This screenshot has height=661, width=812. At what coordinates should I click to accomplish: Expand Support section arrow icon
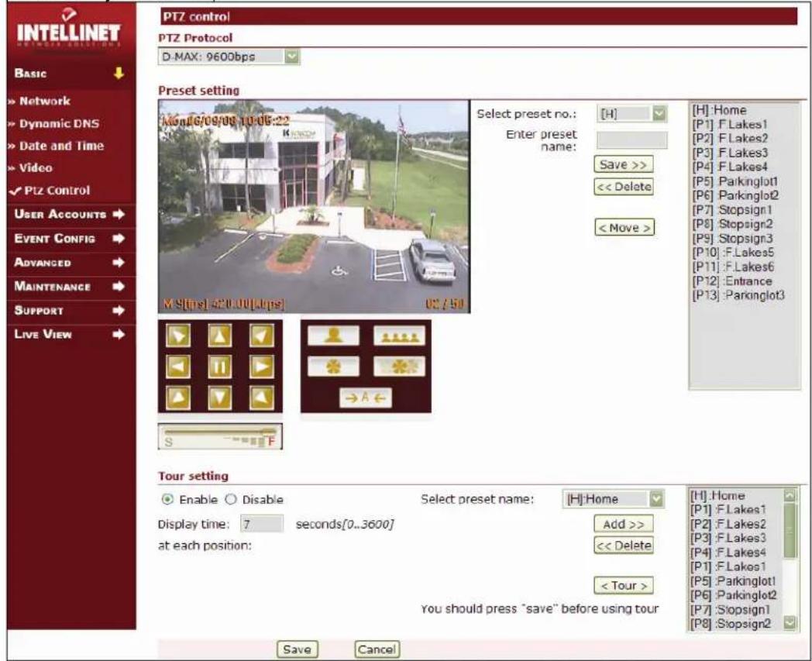(119, 310)
